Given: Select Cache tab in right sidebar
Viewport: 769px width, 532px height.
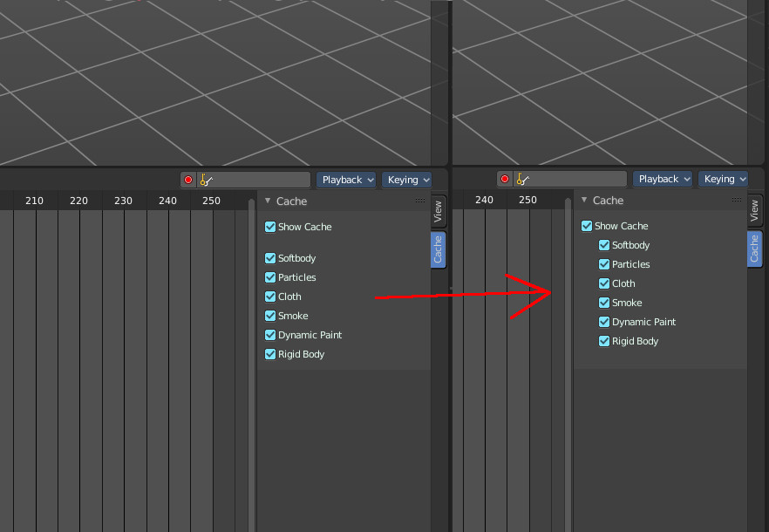Looking at the screenshot, I should coord(754,249).
